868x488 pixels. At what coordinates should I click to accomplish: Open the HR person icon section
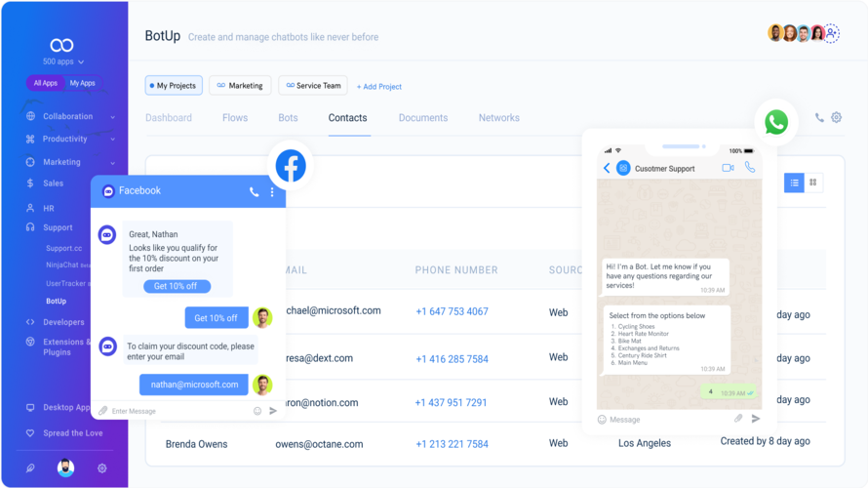[x=30, y=208]
